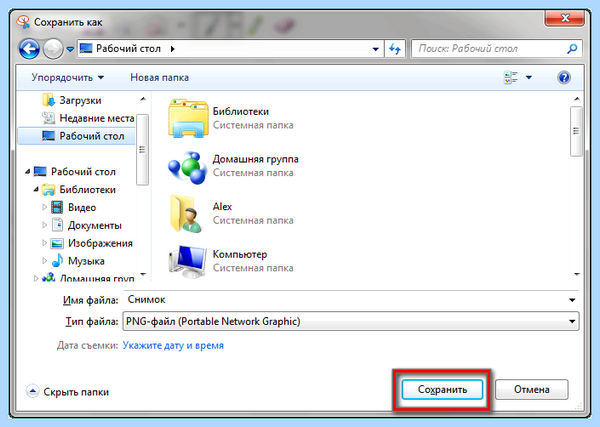Select the Компьютер label in file list
Viewport: 600px width, 427px height.
point(240,254)
